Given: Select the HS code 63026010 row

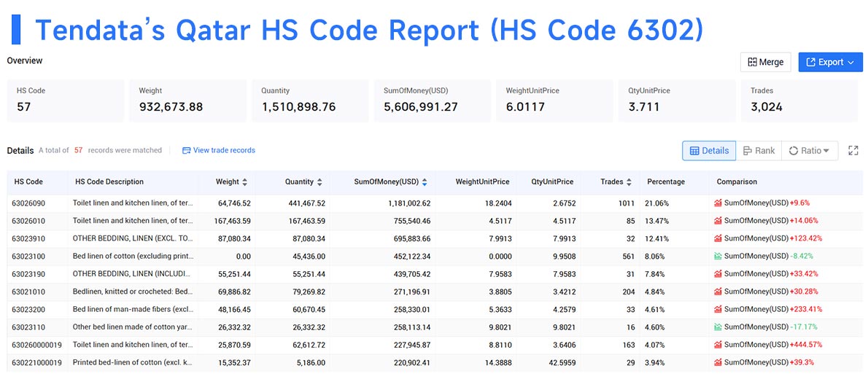Looking at the screenshot, I should (x=435, y=221).
